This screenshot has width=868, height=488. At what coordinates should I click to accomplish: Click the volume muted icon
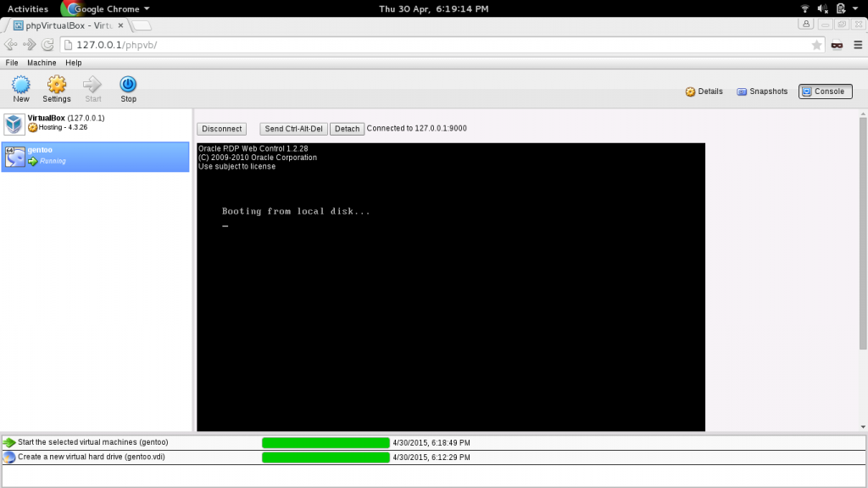click(x=822, y=8)
